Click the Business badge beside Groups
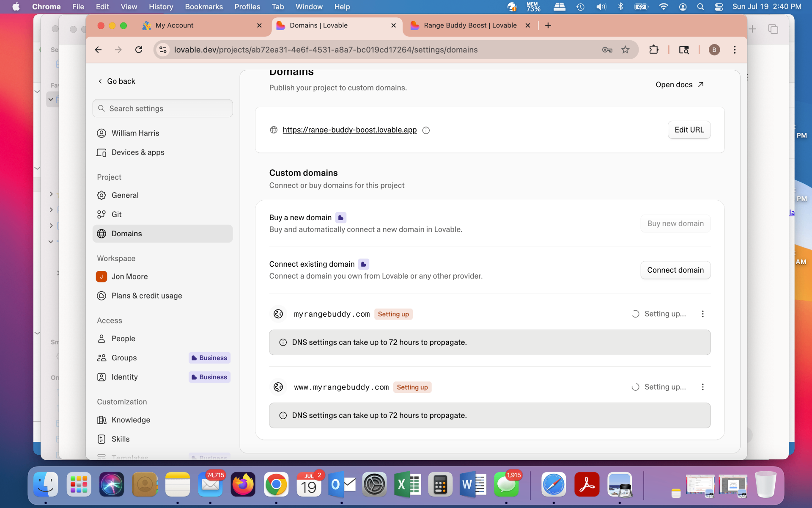The height and width of the screenshot is (508, 812). point(209,358)
